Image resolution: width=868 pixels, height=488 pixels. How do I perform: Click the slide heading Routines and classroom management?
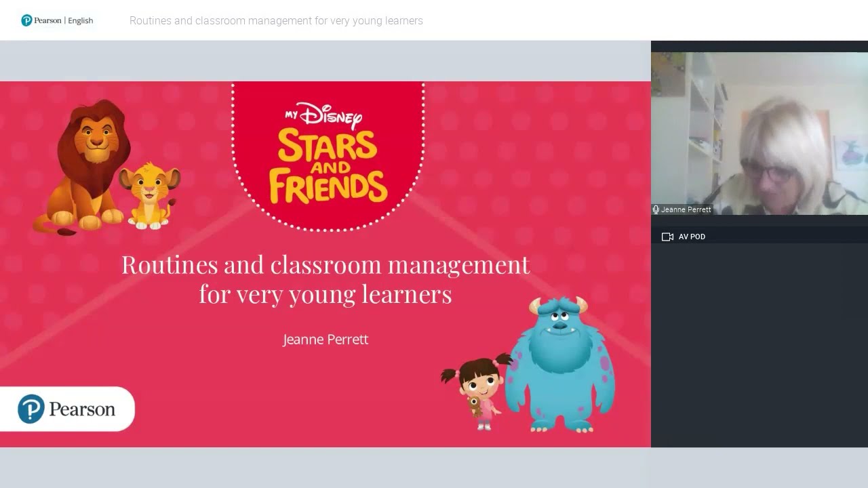coord(325,279)
